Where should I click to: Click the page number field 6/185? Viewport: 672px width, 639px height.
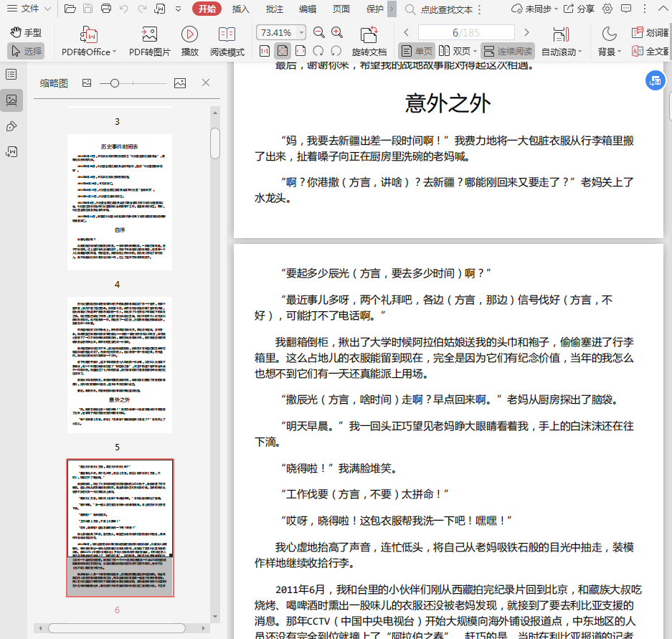466,32
